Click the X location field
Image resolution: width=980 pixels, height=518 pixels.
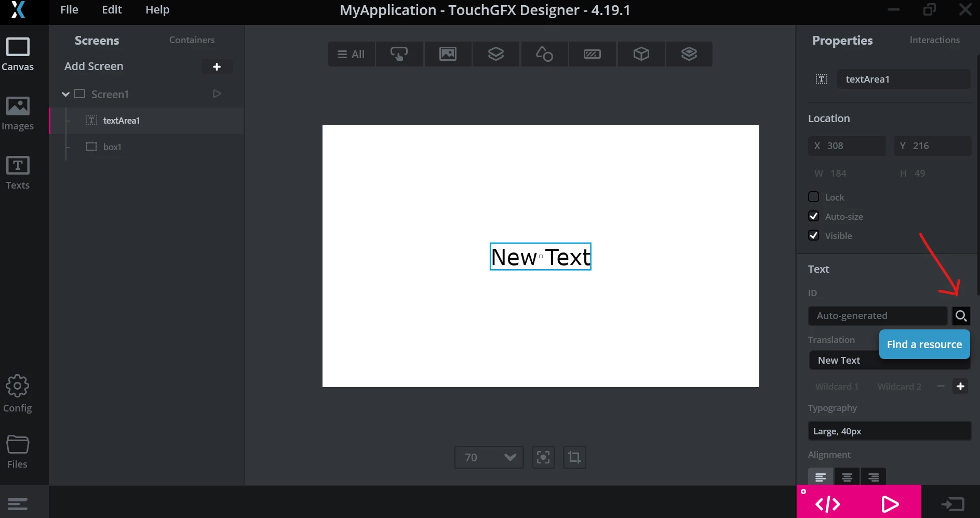(847, 146)
